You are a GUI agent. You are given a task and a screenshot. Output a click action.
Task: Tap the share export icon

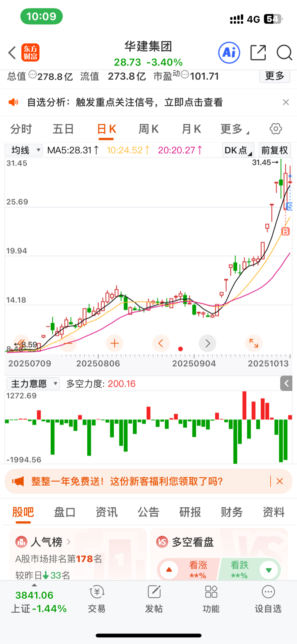click(x=258, y=53)
